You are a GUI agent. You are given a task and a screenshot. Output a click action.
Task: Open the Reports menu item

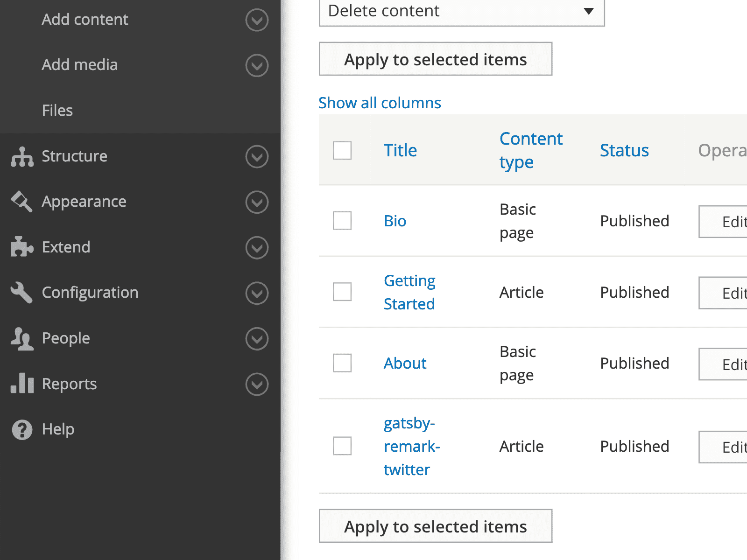[69, 384]
